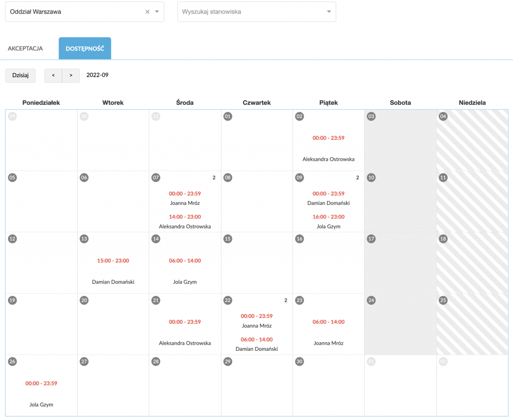Image resolution: width=513 pixels, height=420 pixels.
Task: Clear the Oddział Warszawa selection
Action: point(147,12)
